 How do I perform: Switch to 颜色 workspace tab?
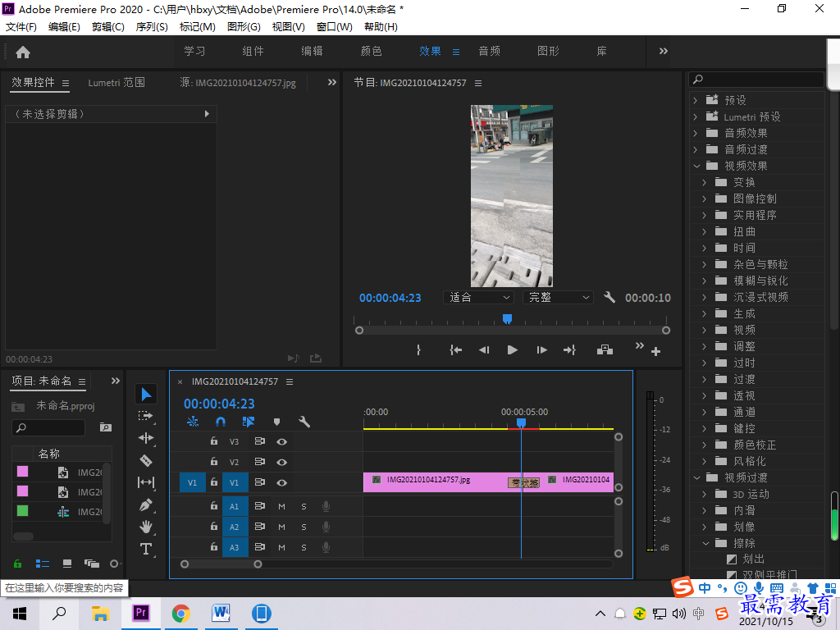click(x=372, y=52)
